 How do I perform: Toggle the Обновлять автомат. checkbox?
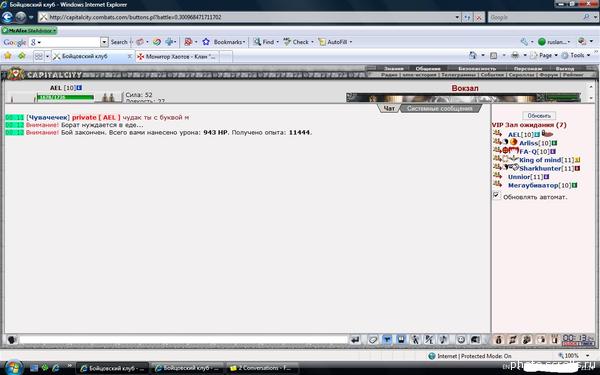click(x=496, y=196)
